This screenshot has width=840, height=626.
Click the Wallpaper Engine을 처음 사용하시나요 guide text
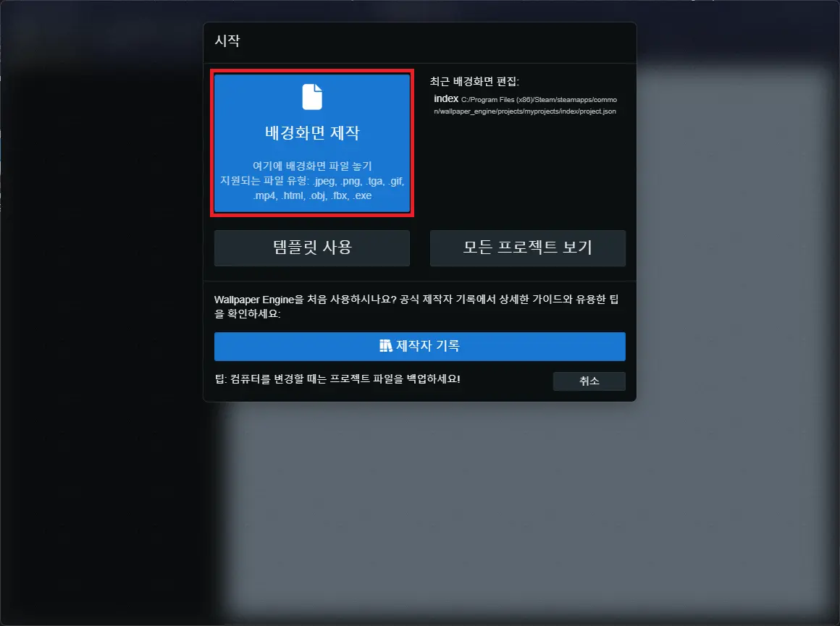click(417, 306)
